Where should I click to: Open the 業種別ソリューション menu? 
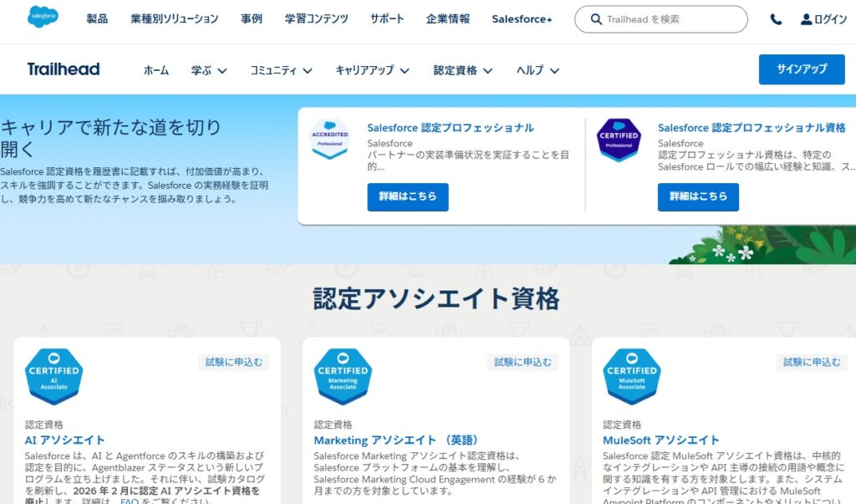coord(174,19)
